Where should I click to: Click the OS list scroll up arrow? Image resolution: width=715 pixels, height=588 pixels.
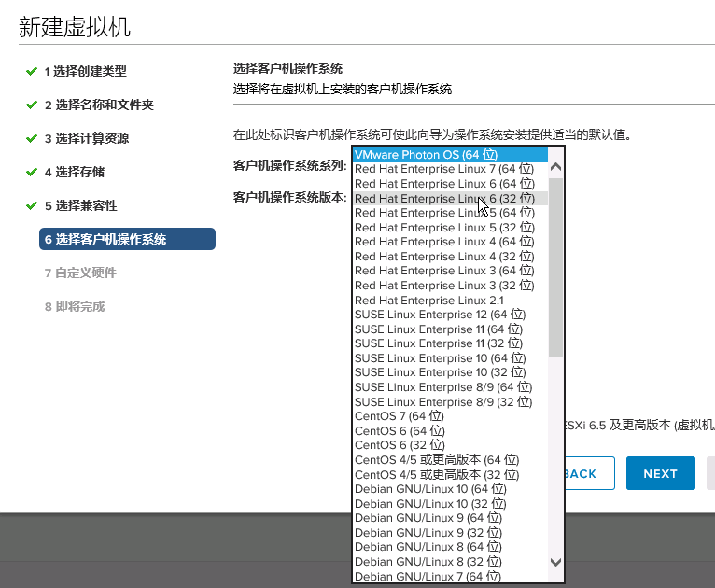(555, 167)
